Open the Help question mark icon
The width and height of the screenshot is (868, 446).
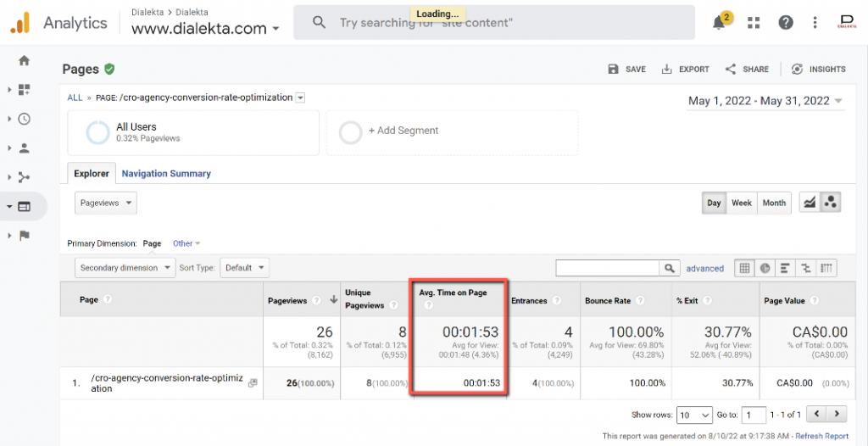(x=786, y=23)
